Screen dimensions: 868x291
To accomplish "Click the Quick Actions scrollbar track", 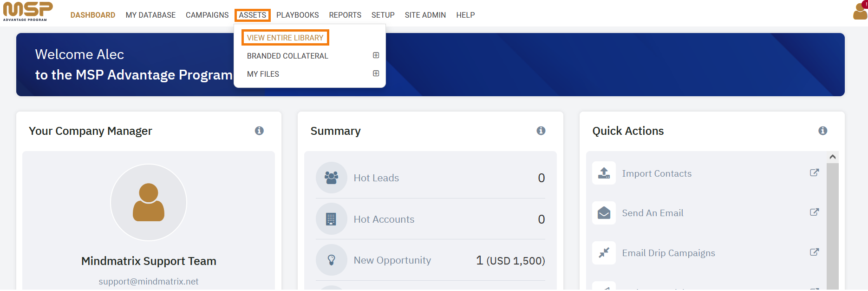I will [833, 225].
